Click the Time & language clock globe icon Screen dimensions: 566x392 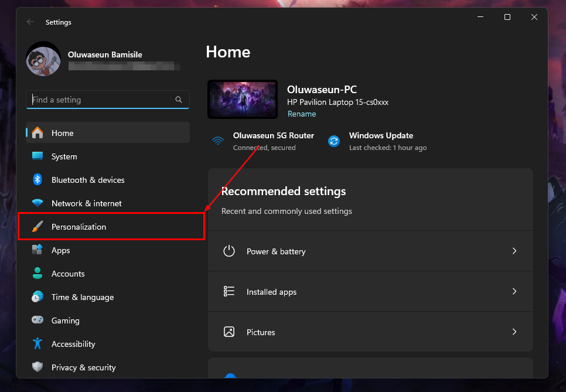[x=37, y=296]
